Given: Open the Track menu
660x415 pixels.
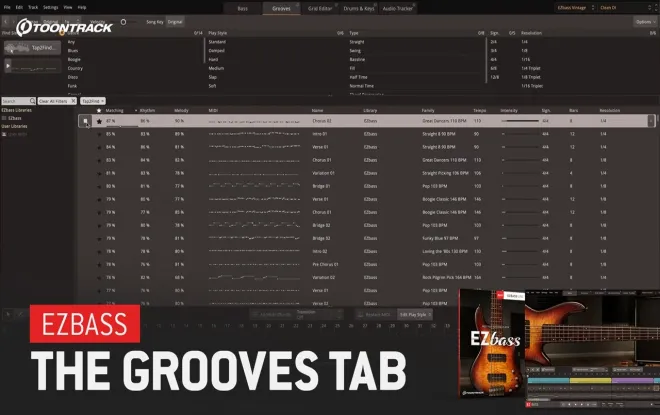Looking at the screenshot, I should 33,7.
